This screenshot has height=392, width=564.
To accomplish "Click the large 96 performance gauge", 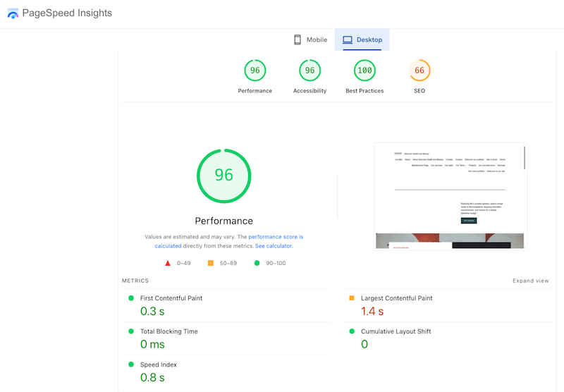I will coord(223,176).
